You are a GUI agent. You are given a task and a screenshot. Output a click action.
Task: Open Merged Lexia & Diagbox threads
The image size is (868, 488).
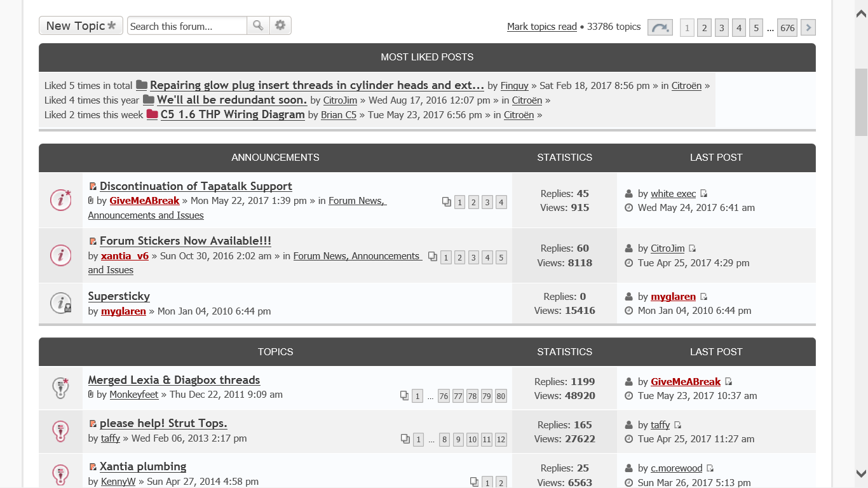pyautogui.click(x=174, y=380)
